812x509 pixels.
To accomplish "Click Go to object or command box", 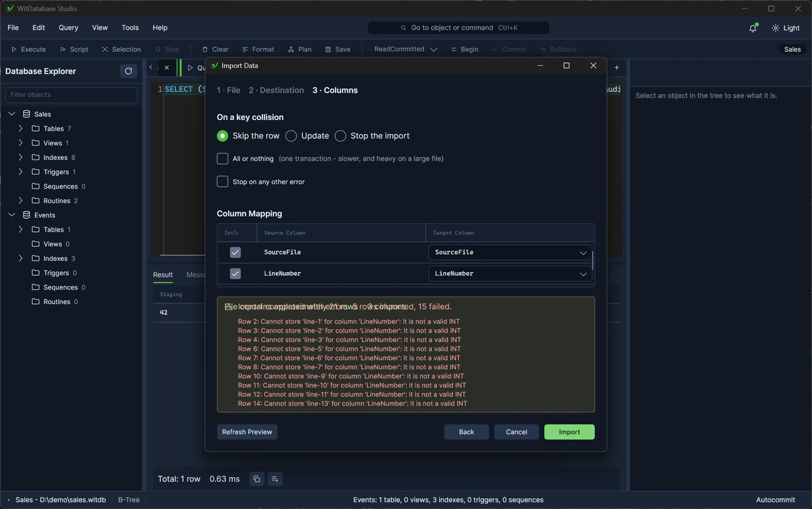I will tap(458, 28).
